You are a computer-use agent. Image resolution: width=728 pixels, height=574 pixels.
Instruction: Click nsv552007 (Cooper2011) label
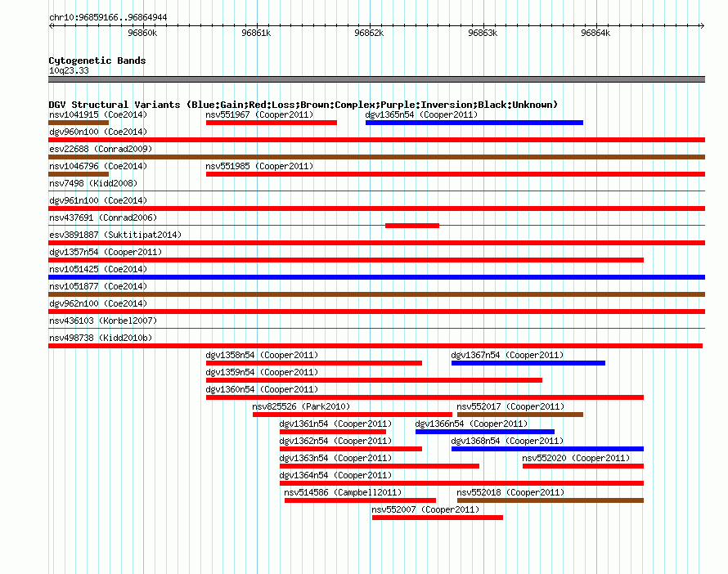425,509
